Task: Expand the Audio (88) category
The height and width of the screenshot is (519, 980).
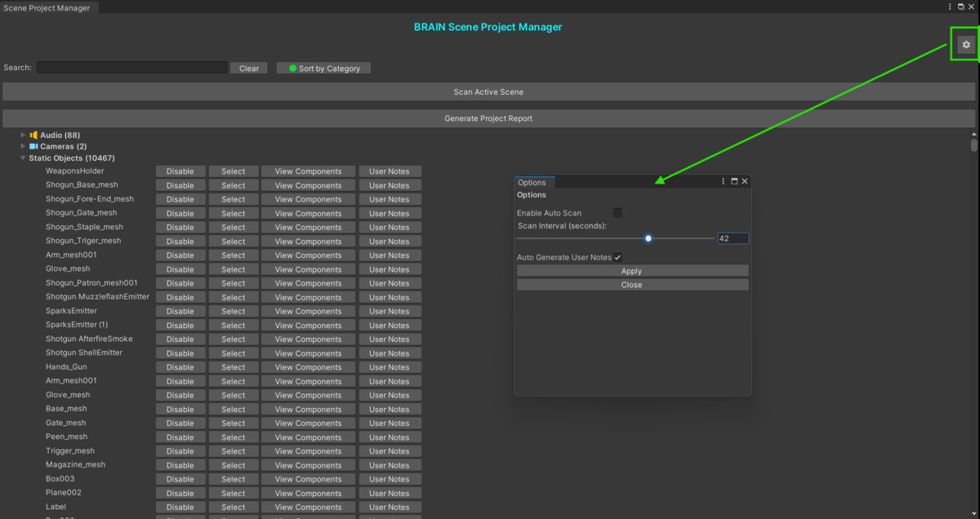Action: click(23, 135)
